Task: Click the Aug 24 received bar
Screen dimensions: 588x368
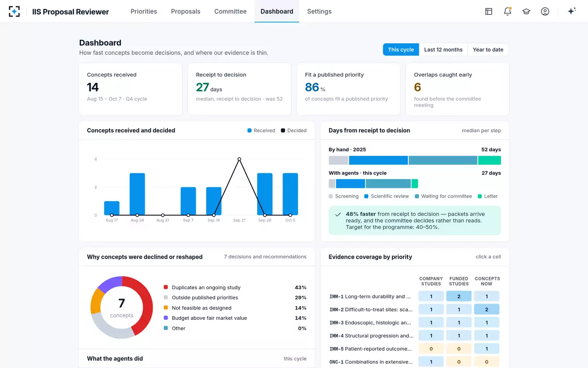Action: 137,194
